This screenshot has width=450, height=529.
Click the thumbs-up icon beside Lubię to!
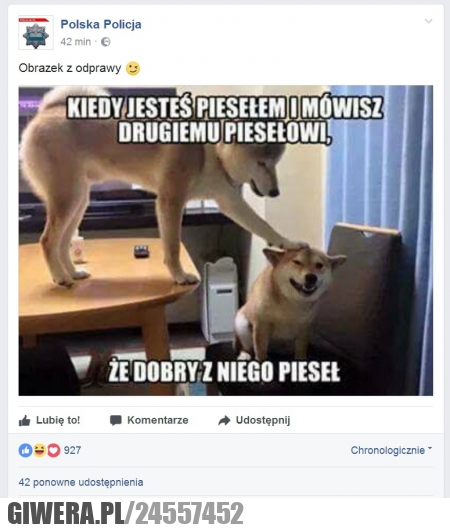coord(25,420)
